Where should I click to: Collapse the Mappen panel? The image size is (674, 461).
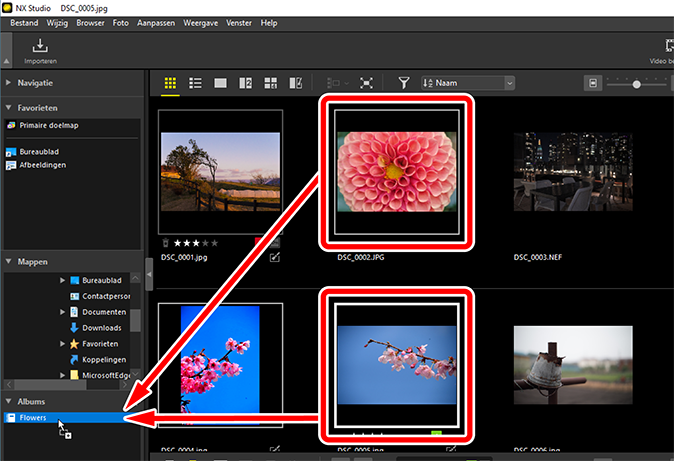click(8, 261)
